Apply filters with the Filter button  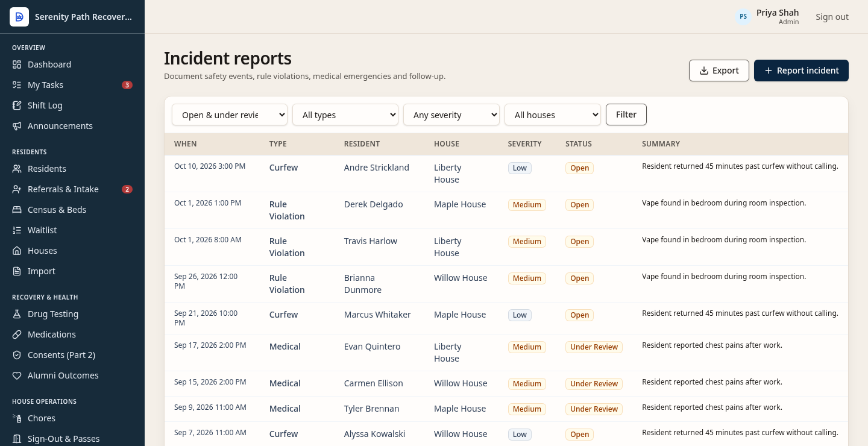pos(626,115)
